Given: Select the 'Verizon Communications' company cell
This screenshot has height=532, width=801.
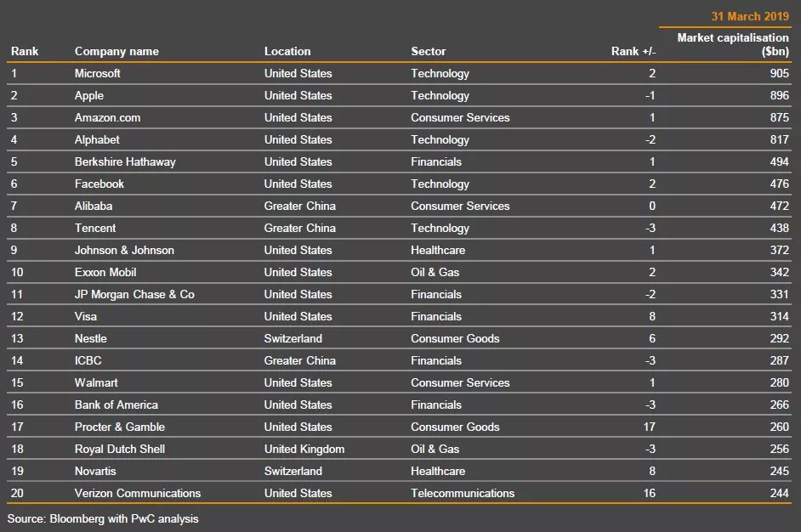Looking at the screenshot, I should (x=138, y=493).
